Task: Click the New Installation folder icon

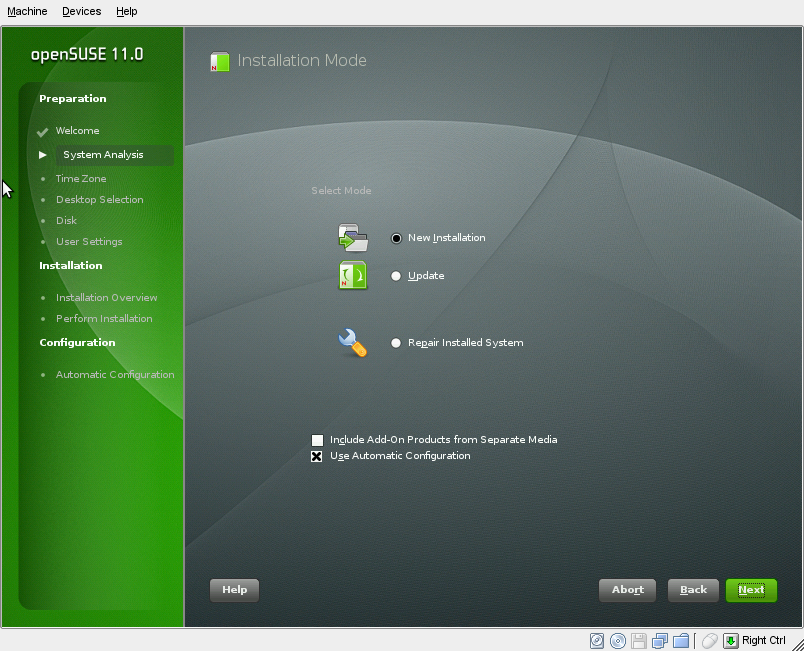Action: pyautogui.click(x=352, y=237)
